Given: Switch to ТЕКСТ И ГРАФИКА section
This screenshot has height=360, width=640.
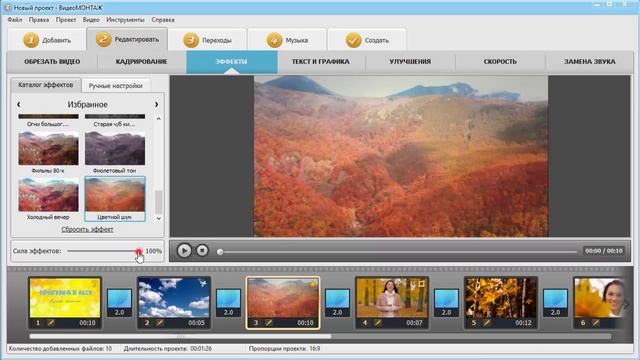Looking at the screenshot, I should 321,62.
